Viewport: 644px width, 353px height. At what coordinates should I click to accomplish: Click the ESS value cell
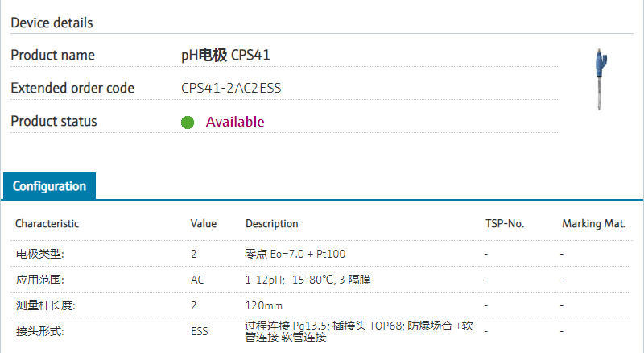pyautogui.click(x=200, y=331)
